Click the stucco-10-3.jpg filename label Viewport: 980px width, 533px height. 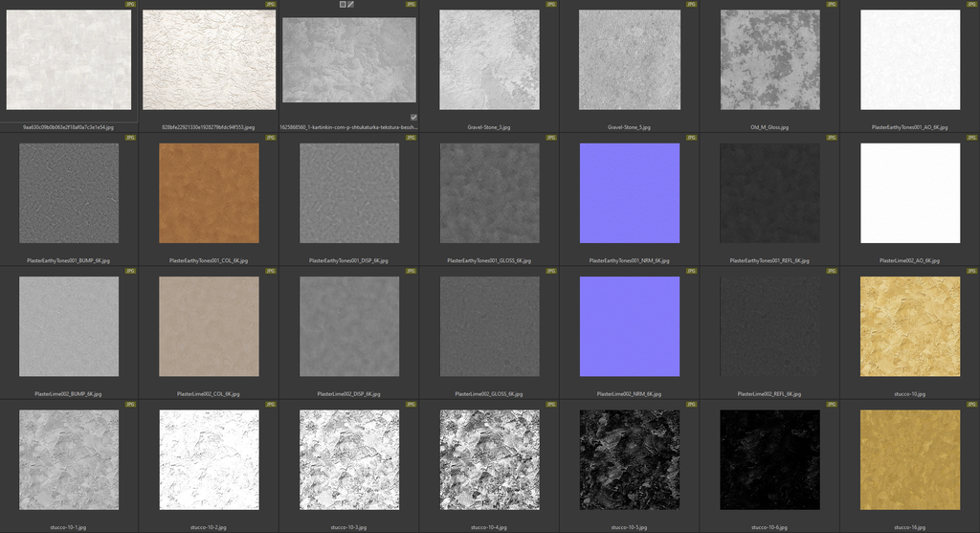348,526
